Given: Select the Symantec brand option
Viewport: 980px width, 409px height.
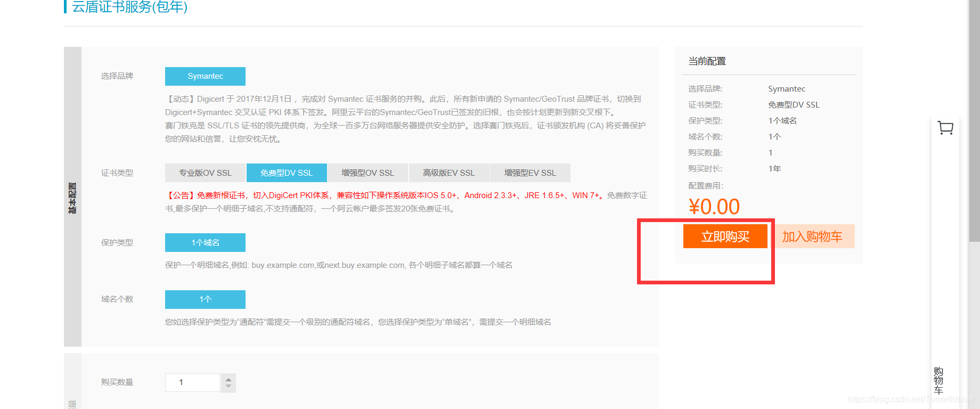Looking at the screenshot, I should (205, 76).
